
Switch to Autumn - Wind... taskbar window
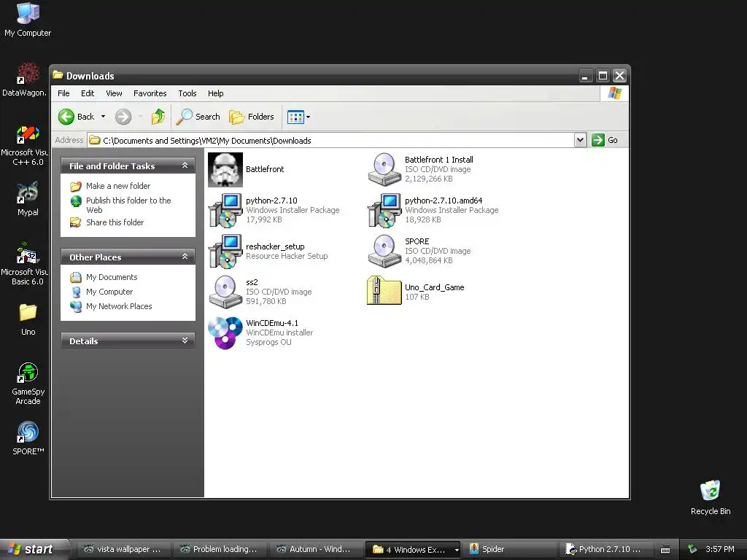pyautogui.click(x=315, y=550)
